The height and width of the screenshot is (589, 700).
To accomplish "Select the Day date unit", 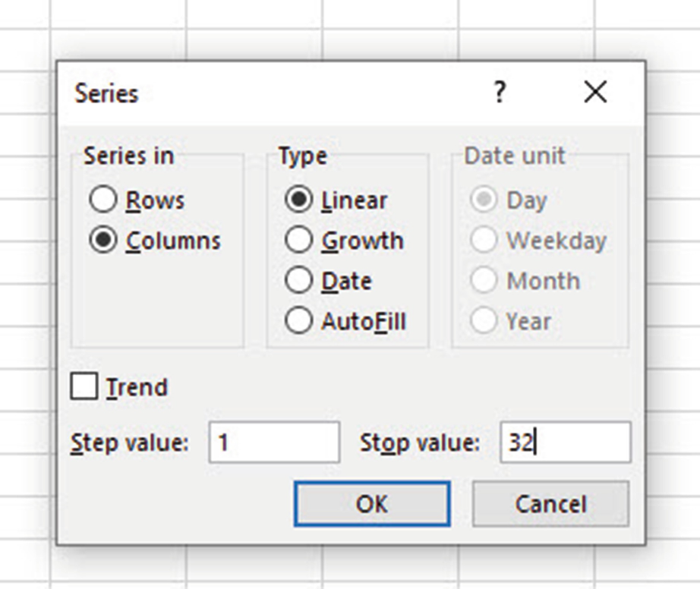I will coord(484,200).
